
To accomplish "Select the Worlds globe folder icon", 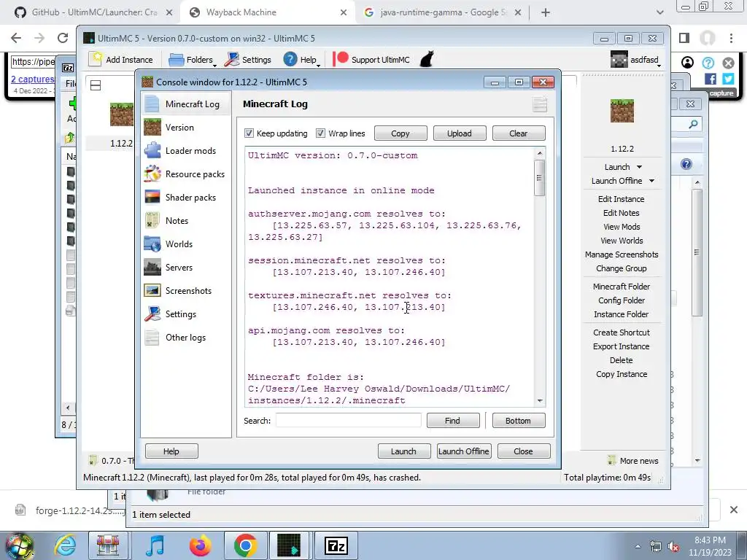I will click(152, 244).
